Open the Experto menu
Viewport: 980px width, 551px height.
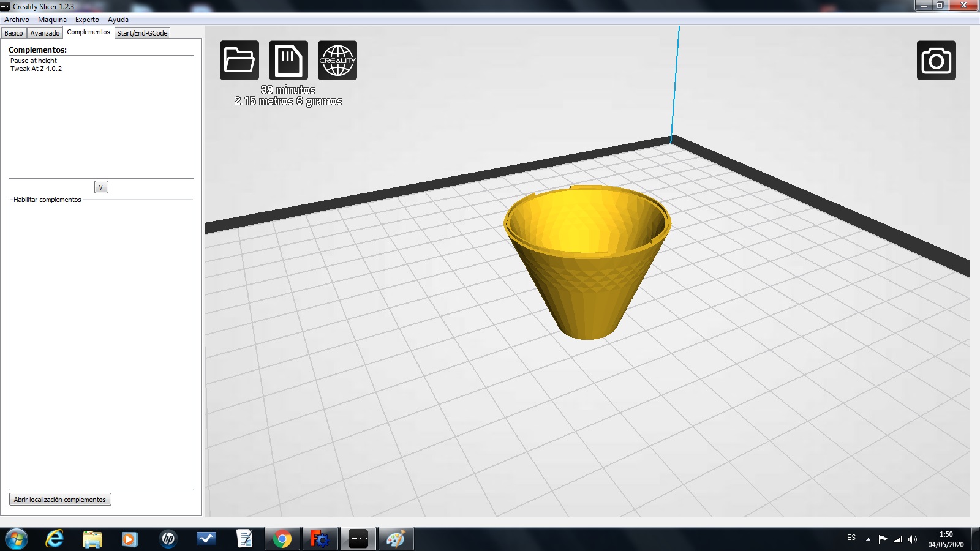(x=87, y=20)
